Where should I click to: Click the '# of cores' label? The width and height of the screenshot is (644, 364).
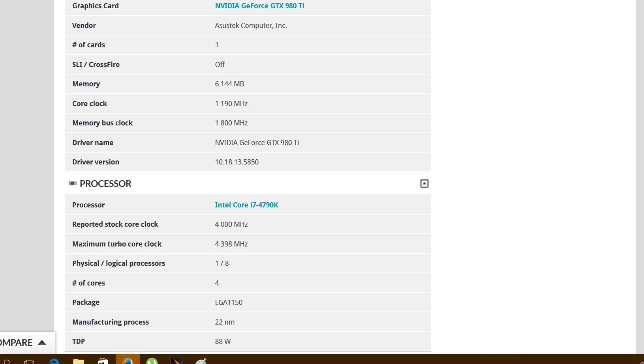click(88, 283)
